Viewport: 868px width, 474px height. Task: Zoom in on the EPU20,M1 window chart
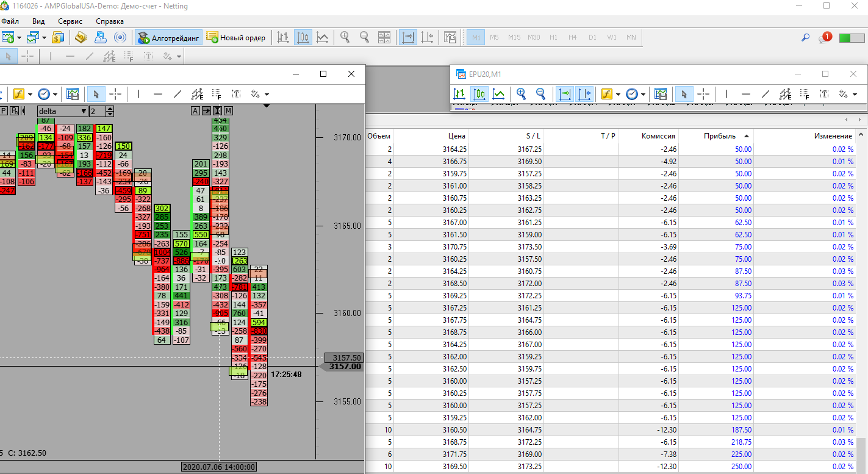[521, 94]
